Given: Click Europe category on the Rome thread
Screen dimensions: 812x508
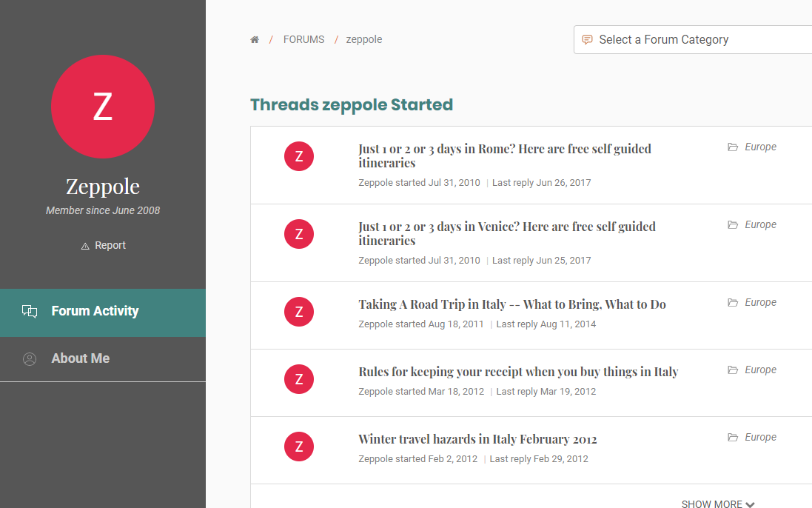Looking at the screenshot, I should tap(760, 147).
